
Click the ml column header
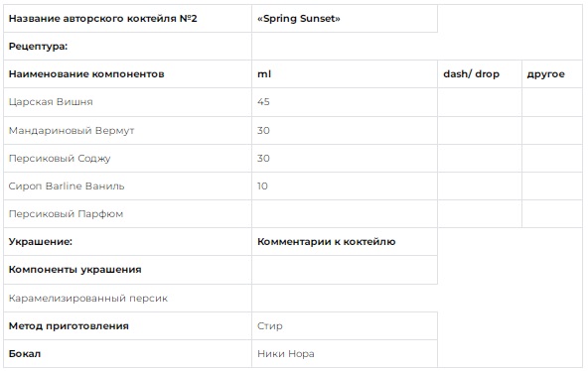(x=345, y=73)
